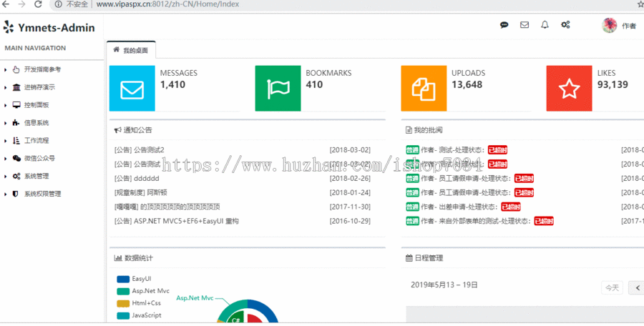This screenshot has height=326, width=644.
Task: Open the [规章制度] 阿斯顿 notice
Action: [140, 192]
